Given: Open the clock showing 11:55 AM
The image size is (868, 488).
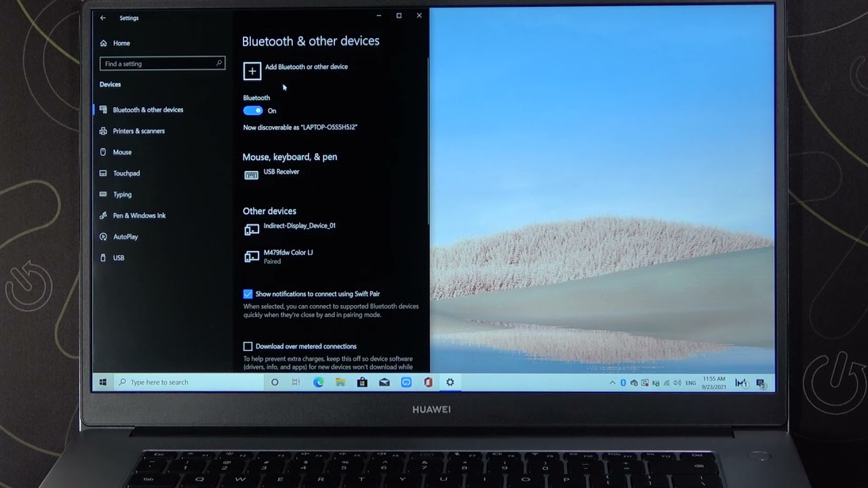Looking at the screenshot, I should (714, 383).
